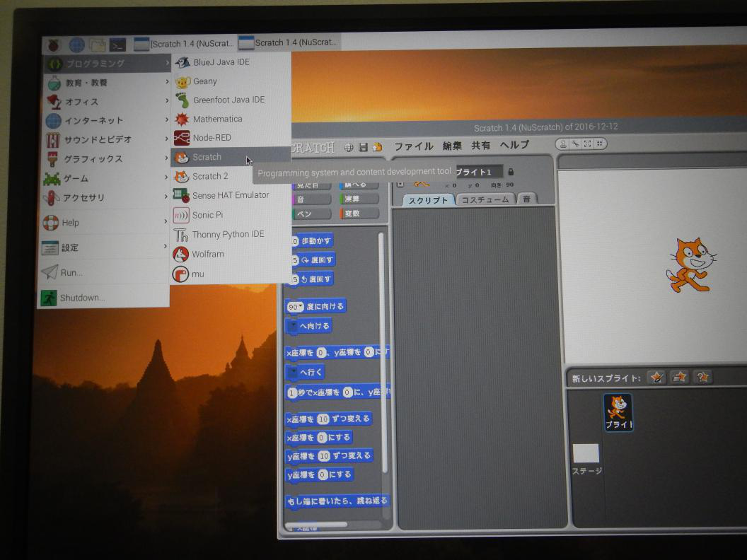Click the 歩動かす motion block

point(313,241)
